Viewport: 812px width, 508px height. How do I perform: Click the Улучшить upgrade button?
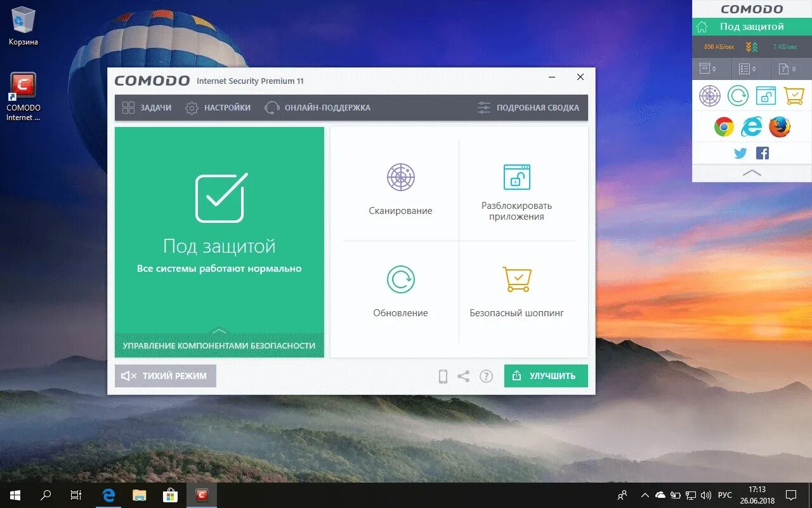click(546, 376)
